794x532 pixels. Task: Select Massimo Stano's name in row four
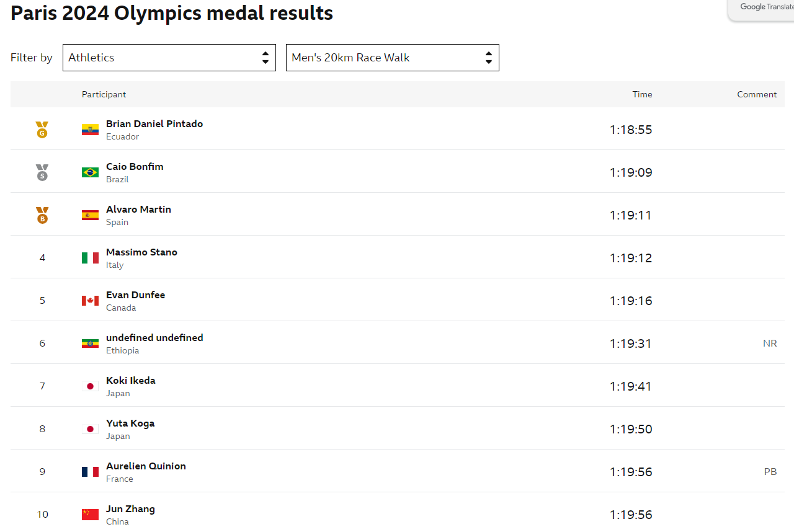(141, 252)
